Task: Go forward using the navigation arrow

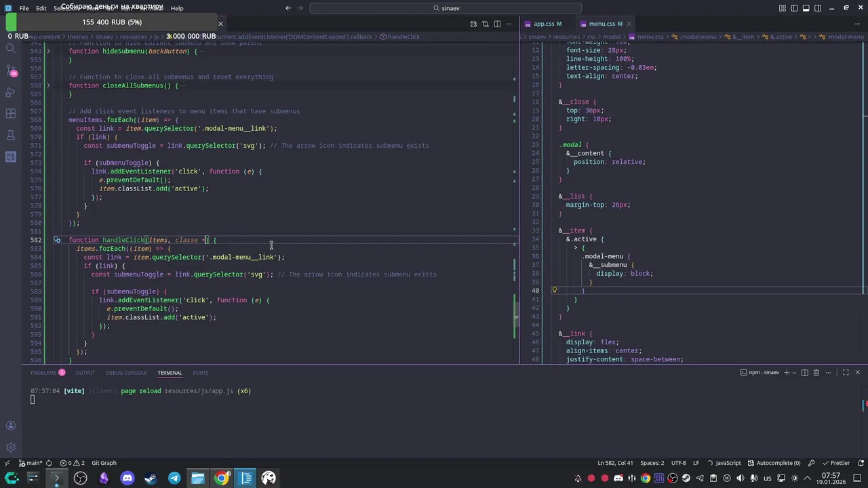Action: [301, 8]
